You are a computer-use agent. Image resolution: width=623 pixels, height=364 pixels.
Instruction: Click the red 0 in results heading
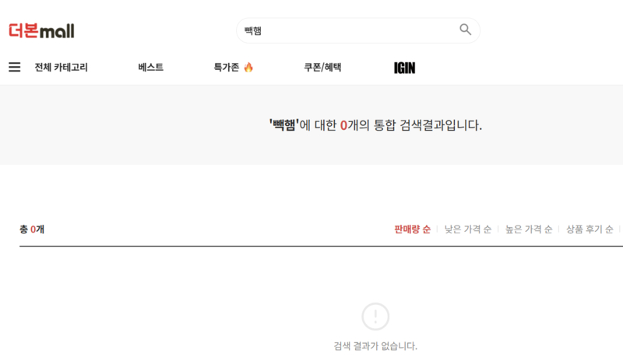tap(343, 125)
